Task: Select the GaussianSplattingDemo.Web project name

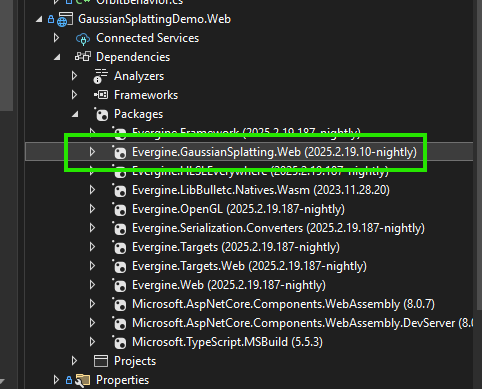Action: [x=154, y=19]
